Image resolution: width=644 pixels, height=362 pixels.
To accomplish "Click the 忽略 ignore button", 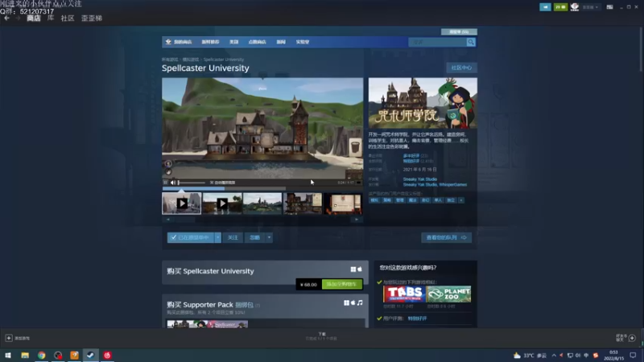I will 255,237.
